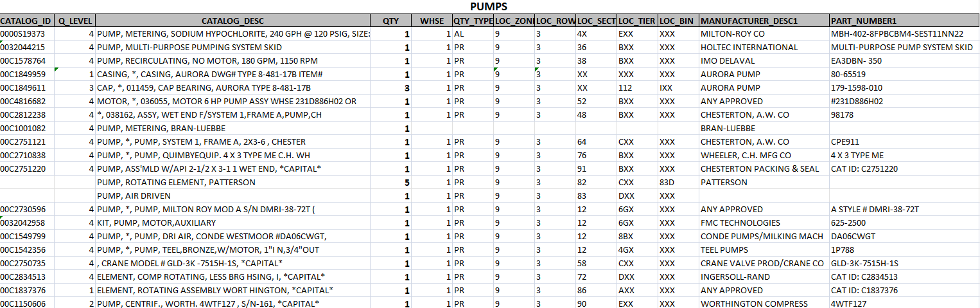Click the INGERSOLL-RAND manufacturer cell
The image size is (980, 308).
point(733,276)
